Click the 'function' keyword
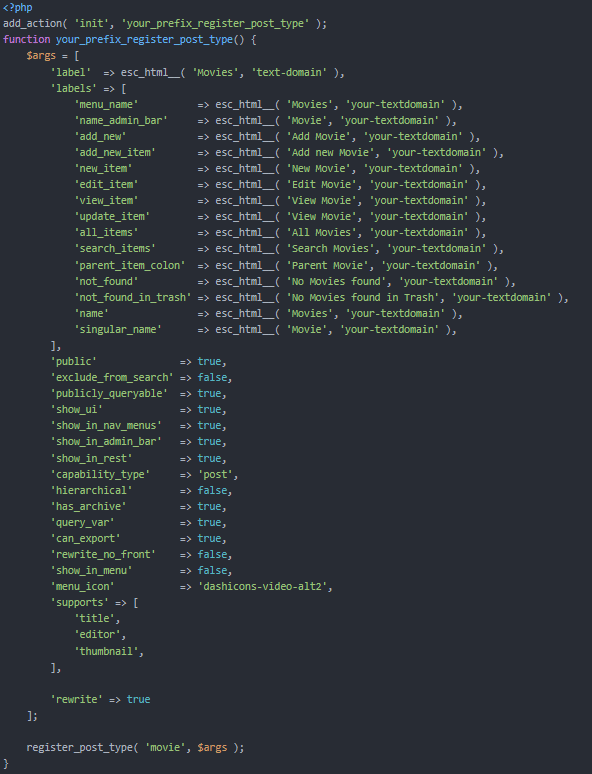592x774 pixels. [27, 39]
